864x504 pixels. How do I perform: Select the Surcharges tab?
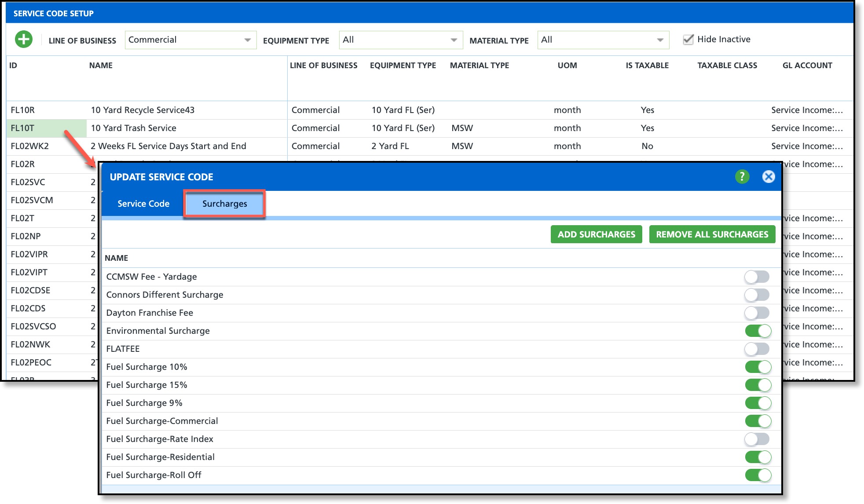224,204
